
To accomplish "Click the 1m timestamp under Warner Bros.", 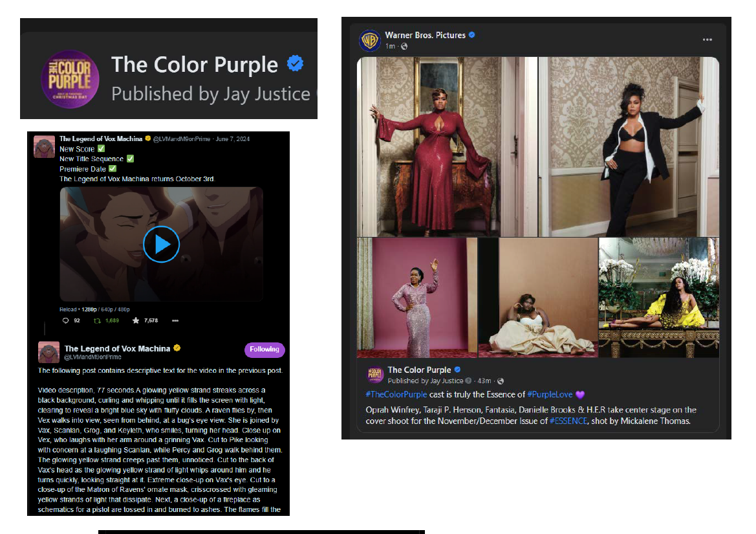I will 390,47.
